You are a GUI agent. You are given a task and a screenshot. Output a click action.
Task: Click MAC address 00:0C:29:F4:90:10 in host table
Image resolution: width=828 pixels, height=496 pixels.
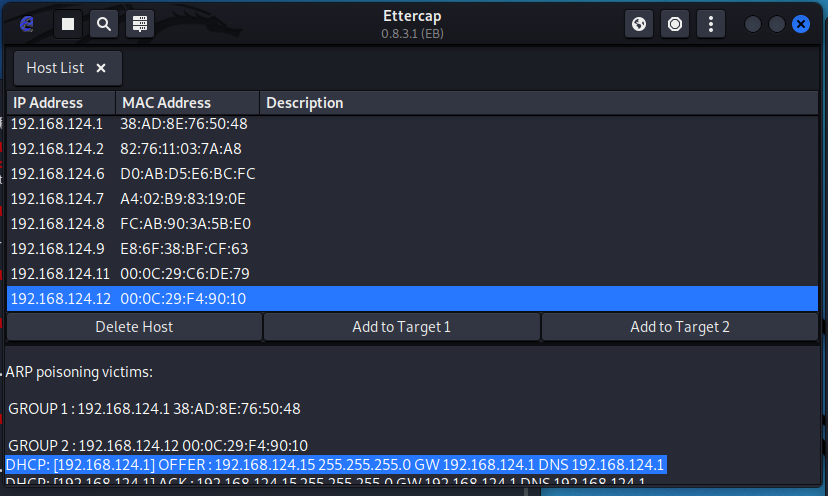pyautogui.click(x=183, y=298)
